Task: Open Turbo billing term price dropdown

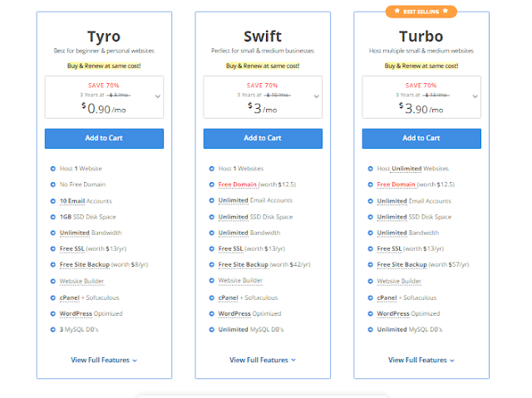Action: pyautogui.click(x=421, y=97)
